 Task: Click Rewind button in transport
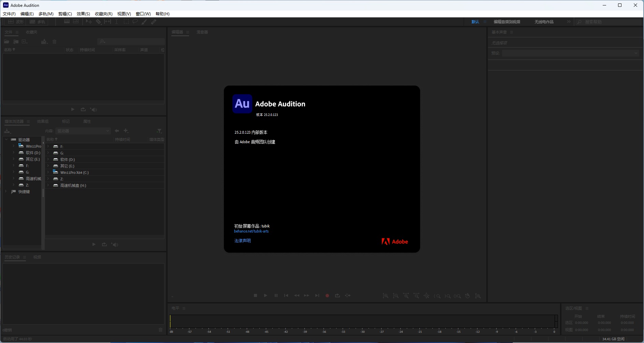pyautogui.click(x=297, y=296)
